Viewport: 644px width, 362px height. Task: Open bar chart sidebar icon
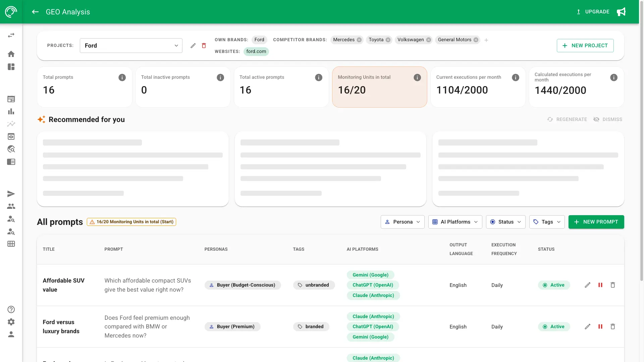coord(11,111)
